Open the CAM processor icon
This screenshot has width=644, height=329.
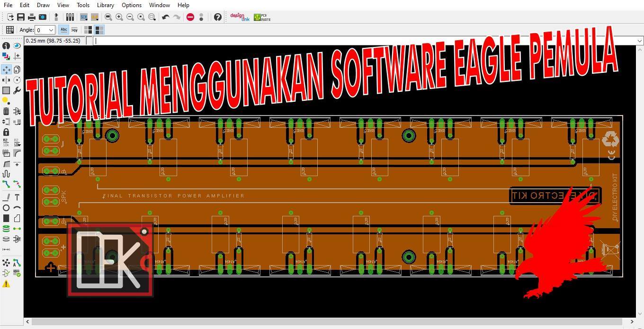43,17
